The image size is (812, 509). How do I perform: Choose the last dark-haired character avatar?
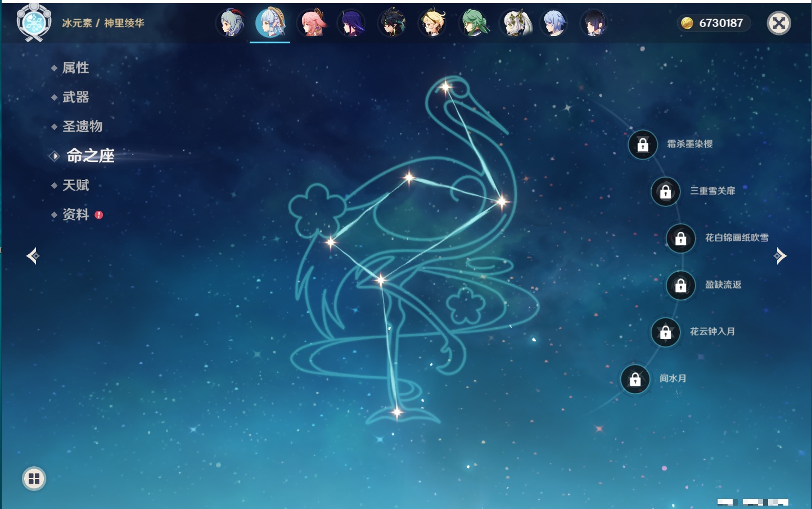pos(594,23)
